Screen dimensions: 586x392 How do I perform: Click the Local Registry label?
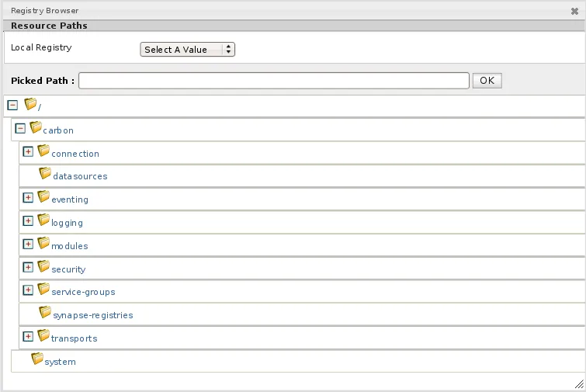point(41,47)
